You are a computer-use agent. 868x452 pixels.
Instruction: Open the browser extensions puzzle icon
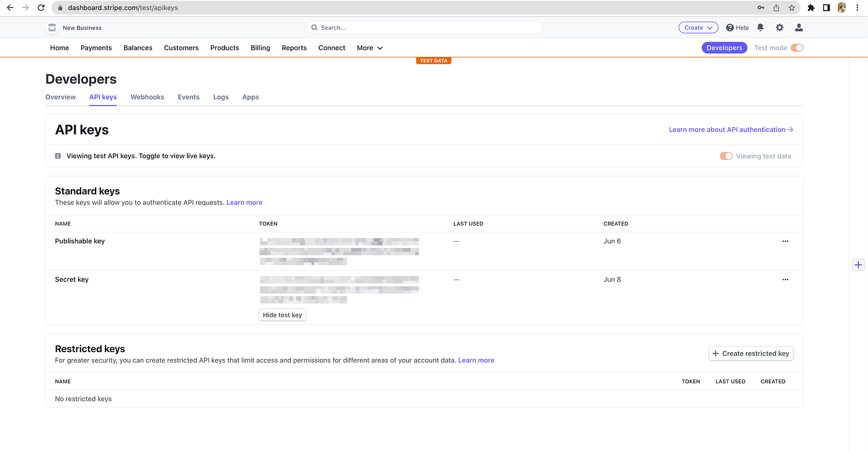click(811, 8)
